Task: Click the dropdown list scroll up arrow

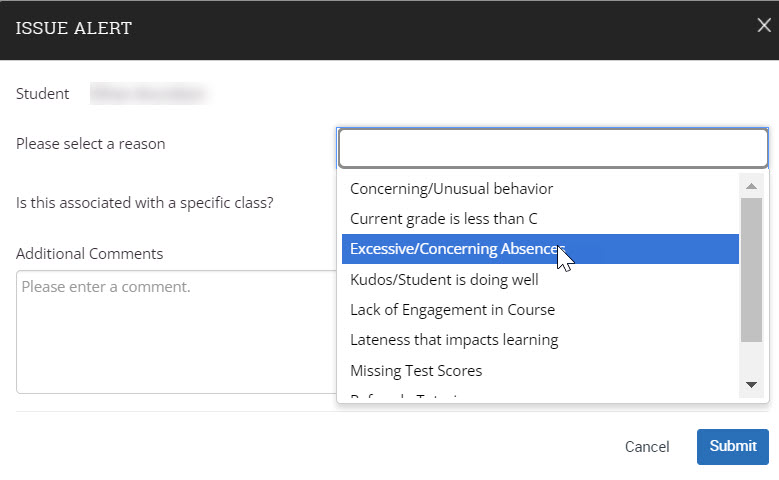Action: [x=751, y=186]
